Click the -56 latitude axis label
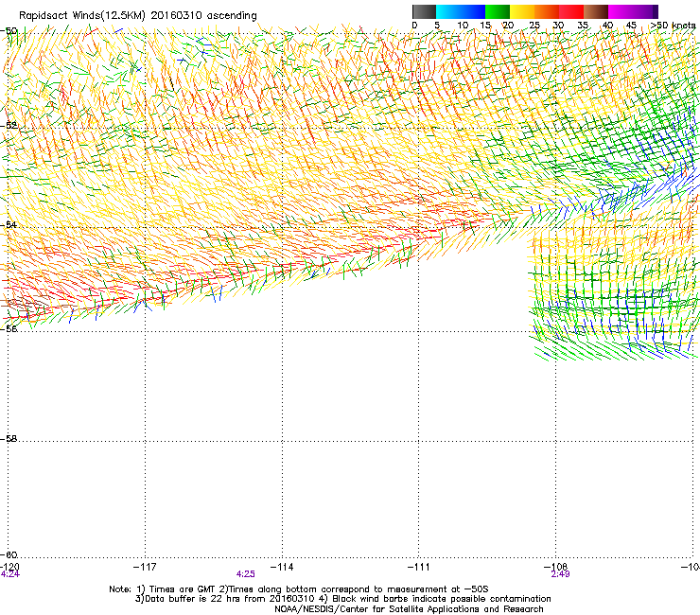The height and width of the screenshot is (615, 700). pyautogui.click(x=9, y=328)
